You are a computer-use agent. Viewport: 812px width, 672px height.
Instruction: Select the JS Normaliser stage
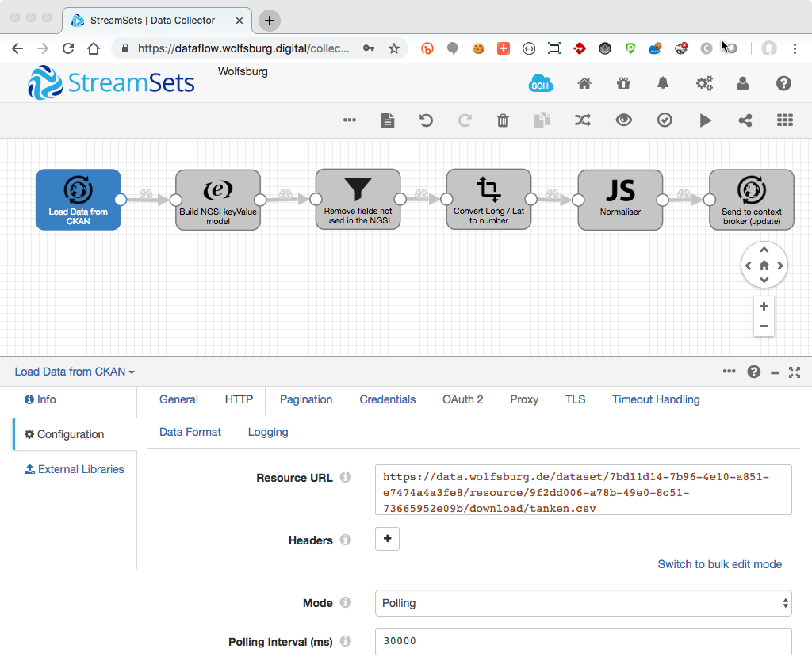click(620, 199)
